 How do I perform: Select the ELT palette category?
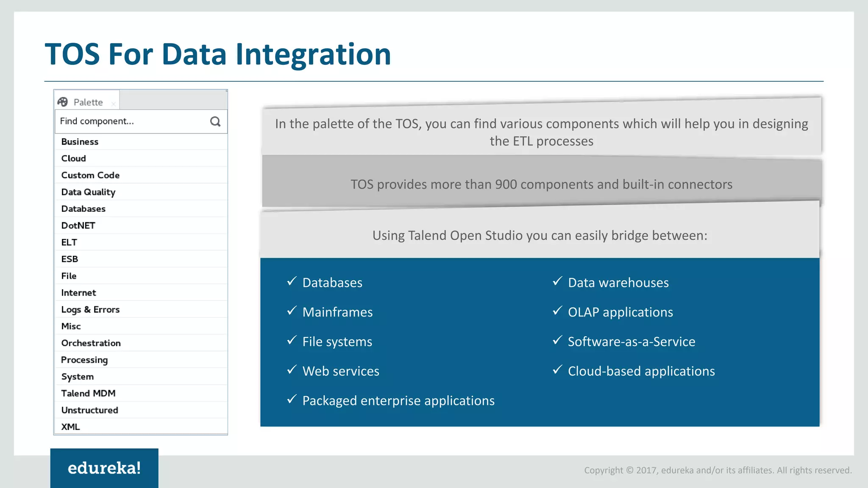[x=69, y=242]
